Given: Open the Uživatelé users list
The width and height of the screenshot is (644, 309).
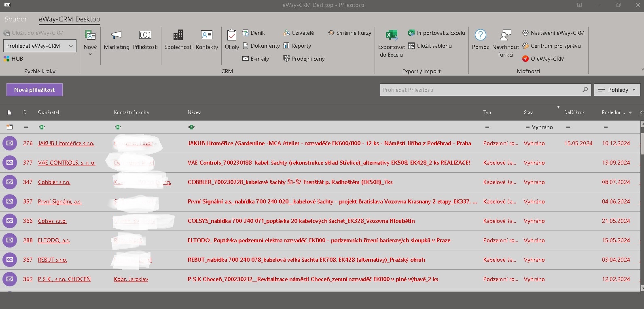Looking at the screenshot, I should [299, 33].
